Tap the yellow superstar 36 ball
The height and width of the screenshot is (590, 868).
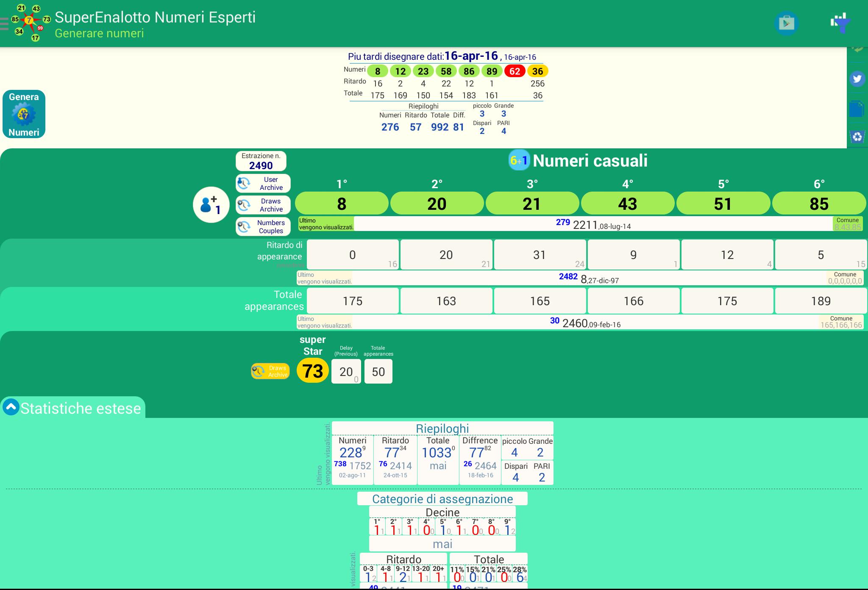[x=538, y=71]
